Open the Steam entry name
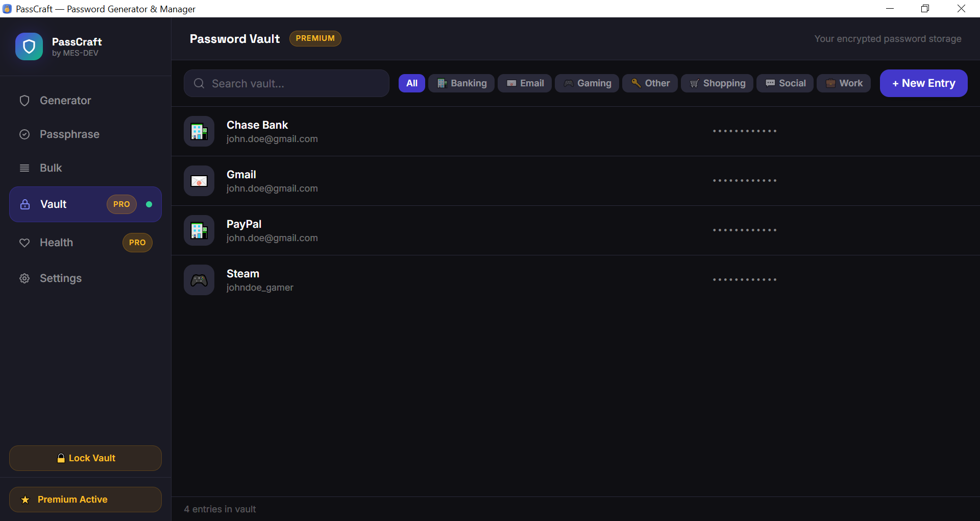980x521 pixels. [243, 274]
